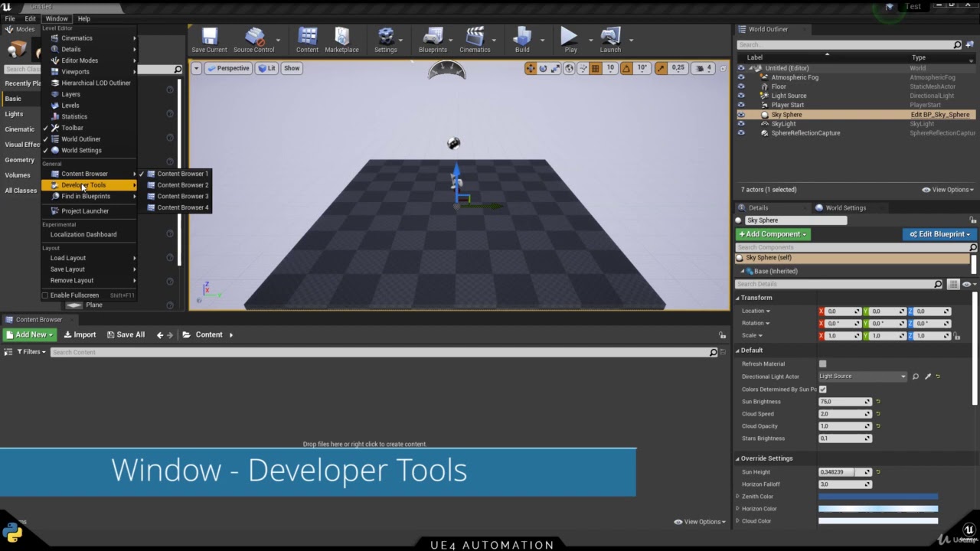Click the Content Browser search magnifier icon
This screenshot has width=980, height=551.
pos(713,352)
